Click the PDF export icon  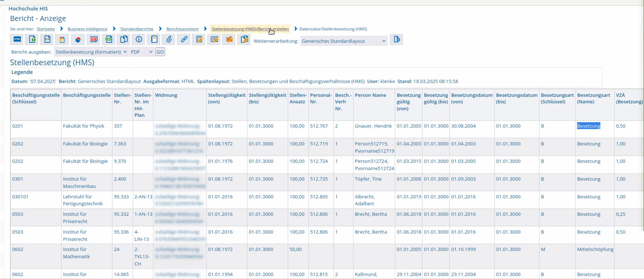[93, 40]
